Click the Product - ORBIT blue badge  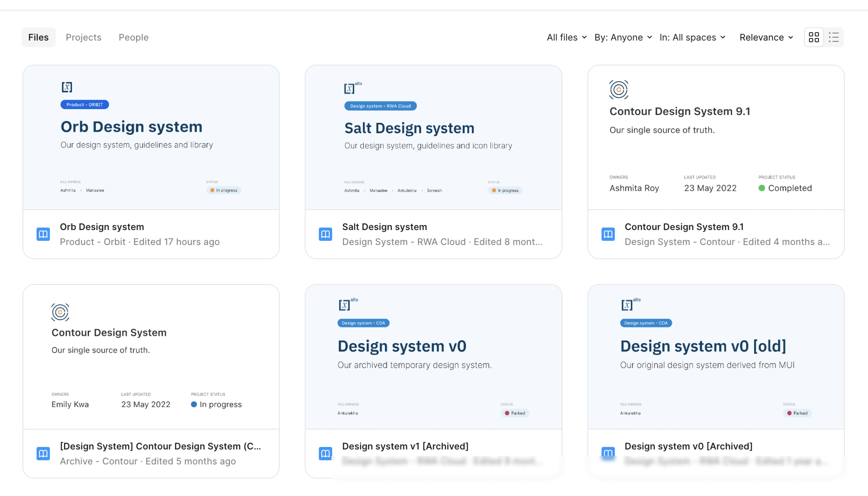click(x=84, y=105)
